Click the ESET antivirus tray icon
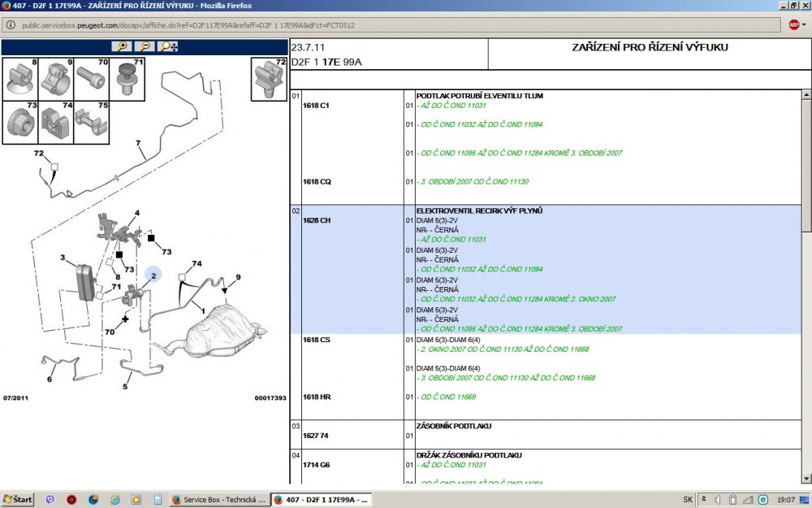Image resolution: width=812 pixels, height=508 pixels. (762, 500)
